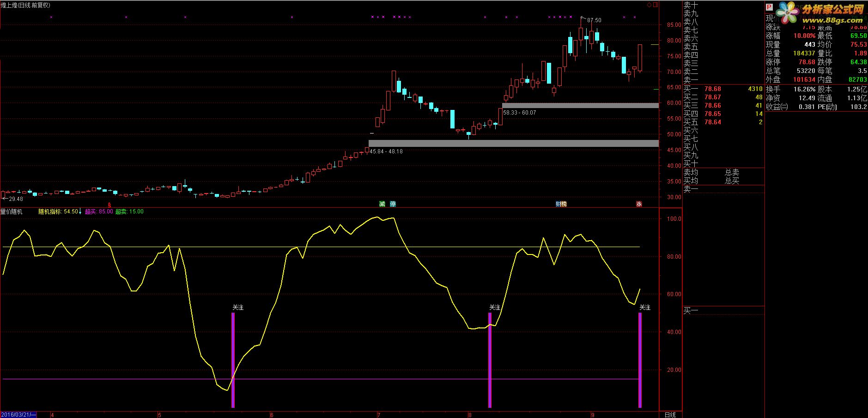Click the 总卖 label
The height and width of the screenshot is (418, 868).
pos(732,172)
